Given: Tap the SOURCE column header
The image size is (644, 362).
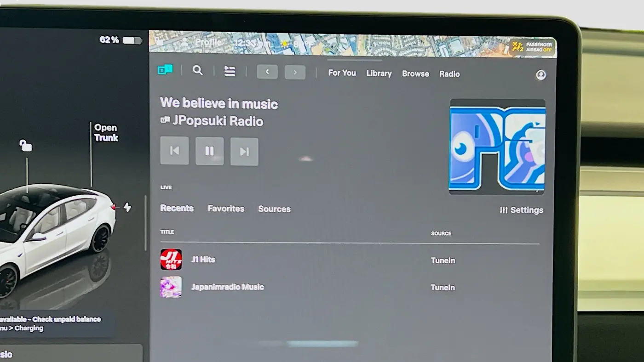Looking at the screenshot, I should click(441, 233).
